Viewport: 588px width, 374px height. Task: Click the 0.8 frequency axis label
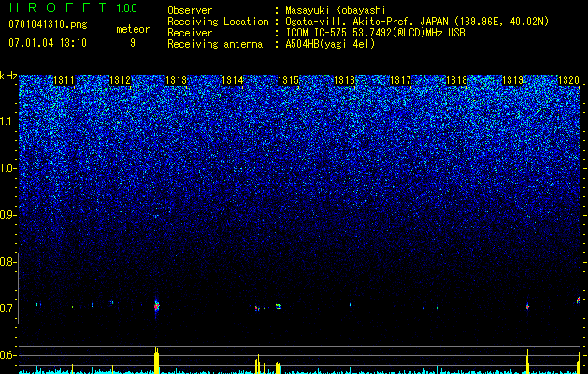[8, 262]
